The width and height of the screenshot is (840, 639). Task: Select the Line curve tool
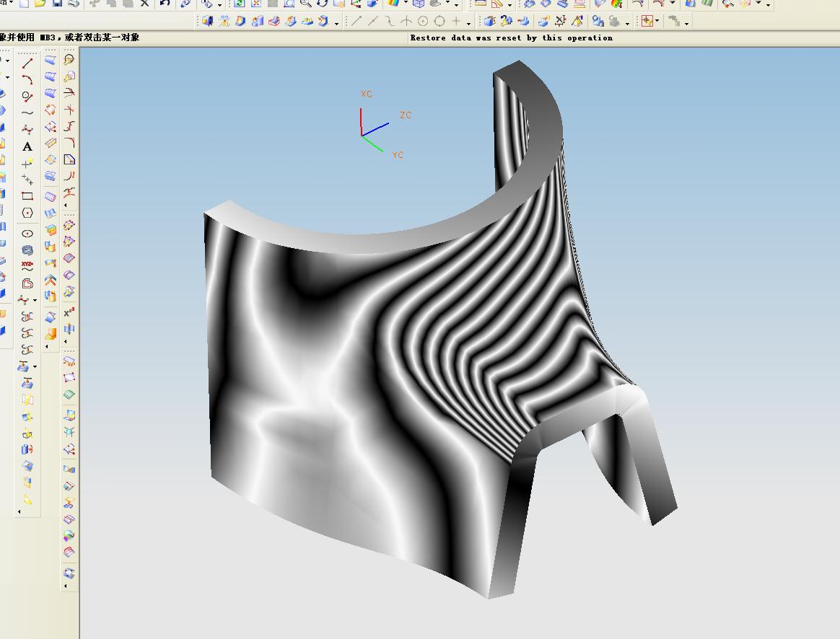pyautogui.click(x=27, y=63)
